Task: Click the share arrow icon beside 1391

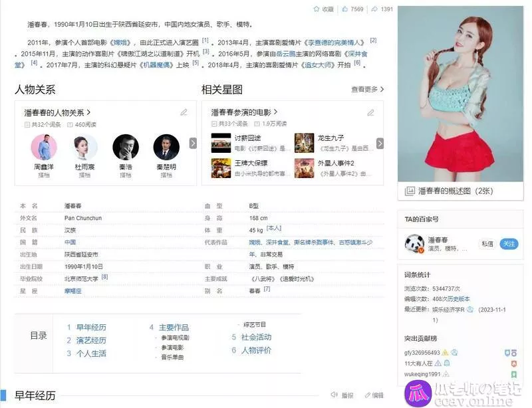Action: pos(374,9)
